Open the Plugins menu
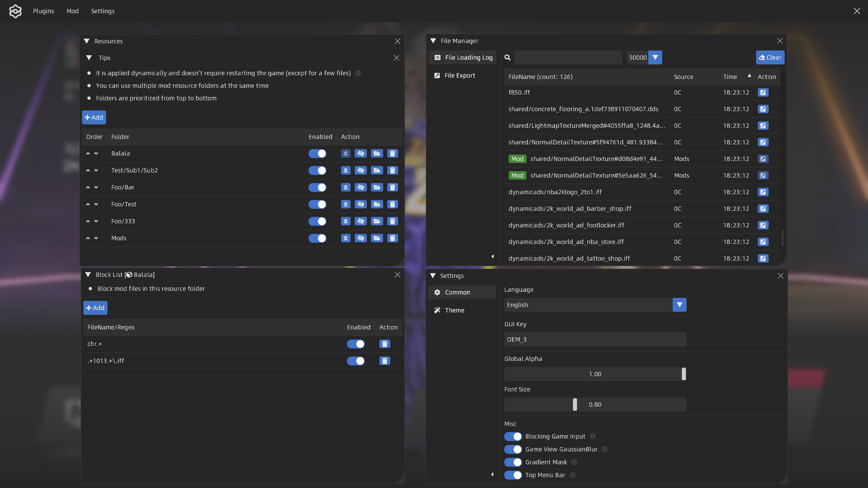 point(43,11)
